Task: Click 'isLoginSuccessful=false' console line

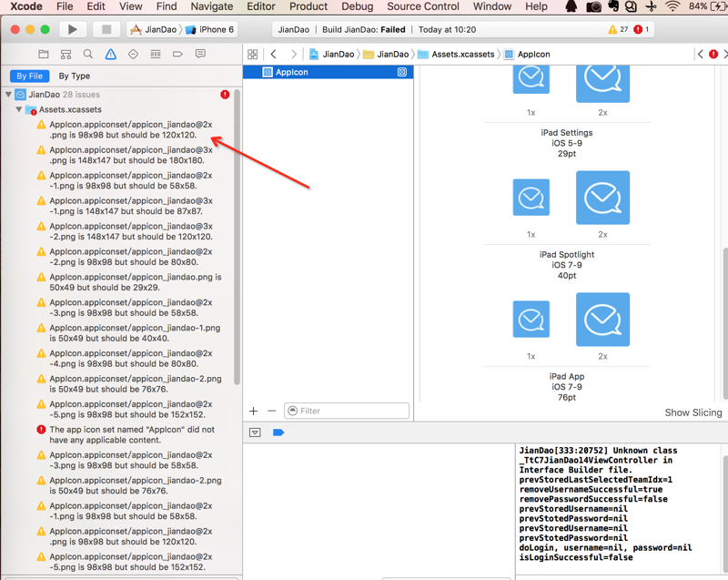Action: click(x=576, y=557)
